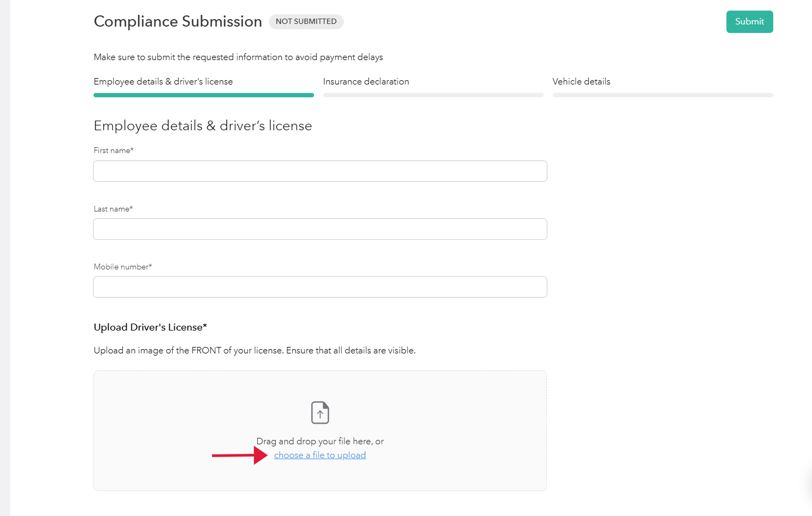The height and width of the screenshot is (516, 812).
Task: Click into the Last name text box
Action: tap(320, 229)
